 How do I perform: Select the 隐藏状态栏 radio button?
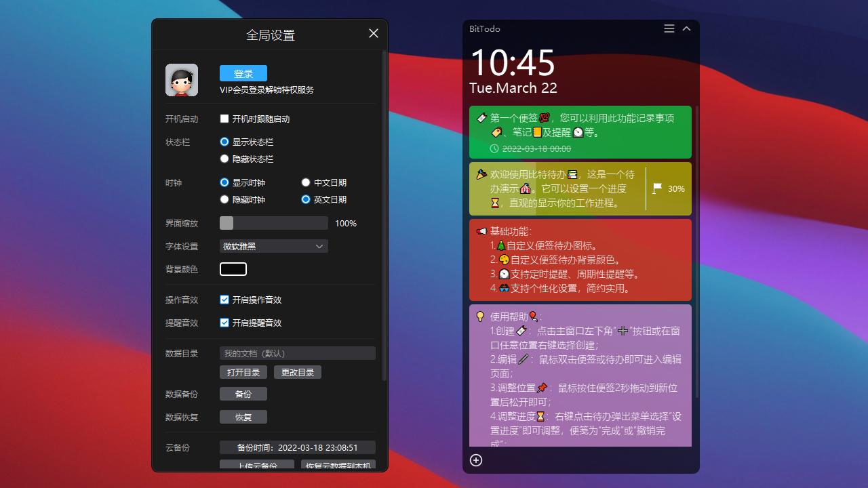tap(224, 159)
